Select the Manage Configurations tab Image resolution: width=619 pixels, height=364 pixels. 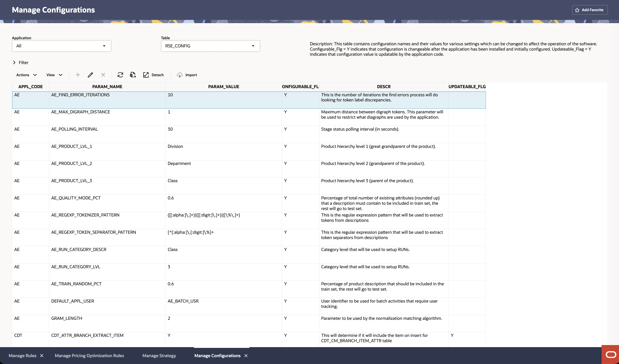point(217,356)
